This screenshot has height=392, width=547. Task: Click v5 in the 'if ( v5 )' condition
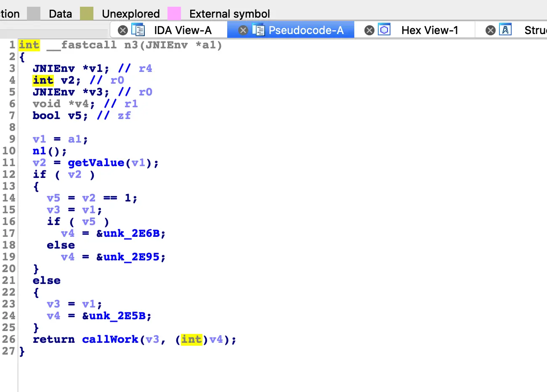pos(89,222)
